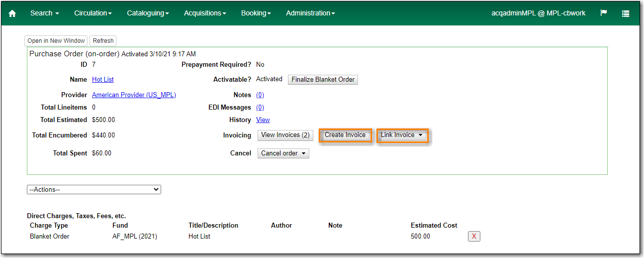The height and width of the screenshot is (258, 644).
Task: Click the Create Invoice button
Action: (345, 135)
